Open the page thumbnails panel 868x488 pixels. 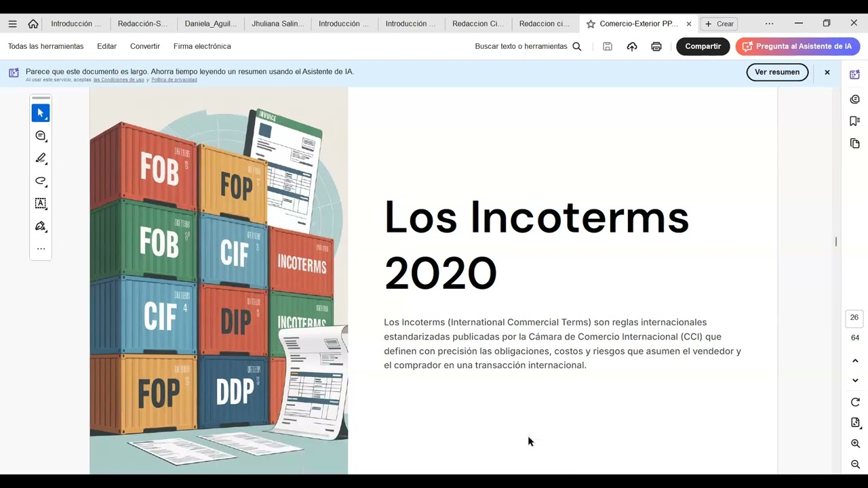coord(854,144)
